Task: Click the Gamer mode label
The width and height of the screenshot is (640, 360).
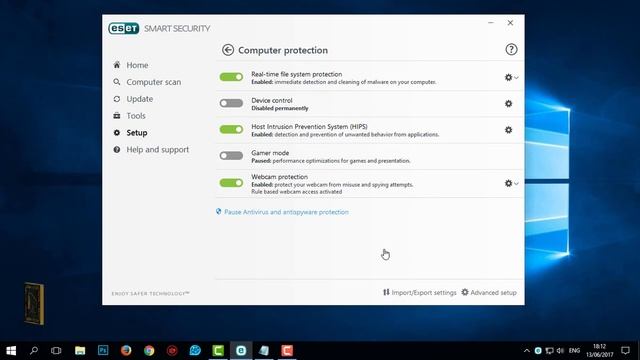Action: coord(270,153)
